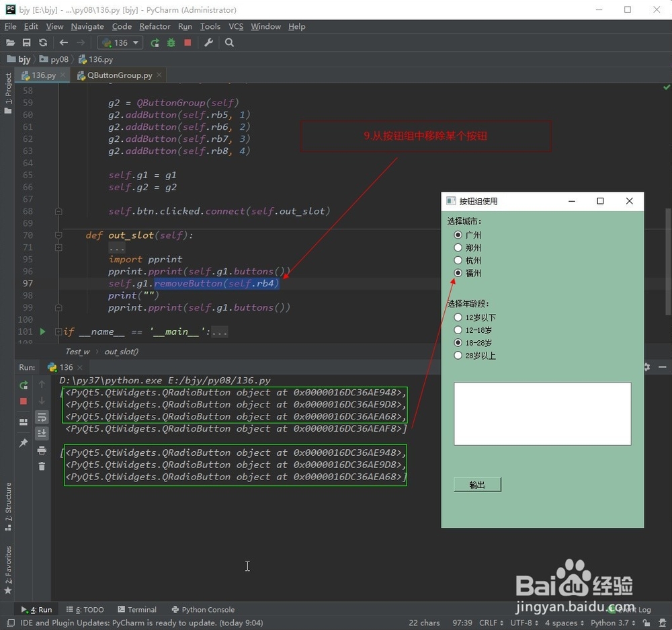Run the script from the line 101 gutter arrow
The width and height of the screenshot is (672, 630).
(42, 331)
